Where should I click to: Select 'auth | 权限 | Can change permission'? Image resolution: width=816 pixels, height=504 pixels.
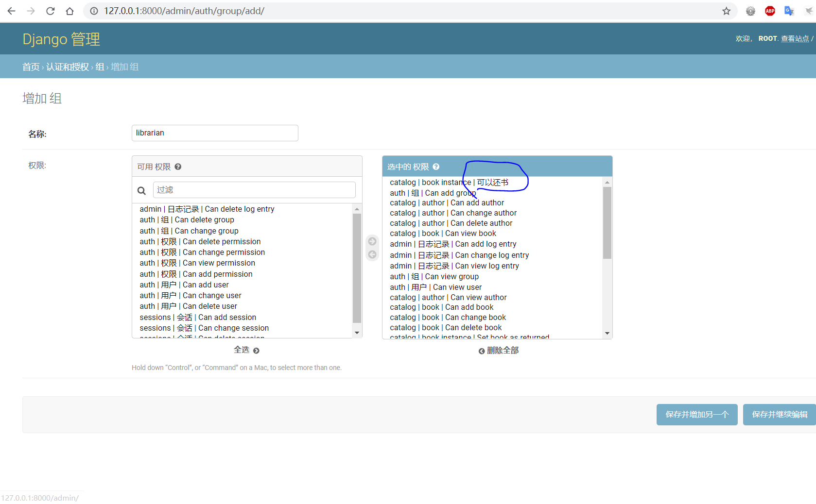coord(242,252)
